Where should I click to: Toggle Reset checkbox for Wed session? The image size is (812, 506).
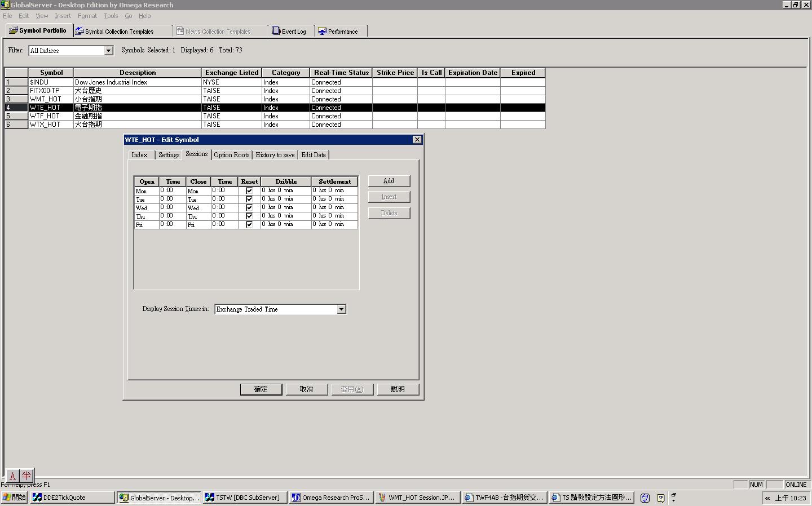coord(249,207)
